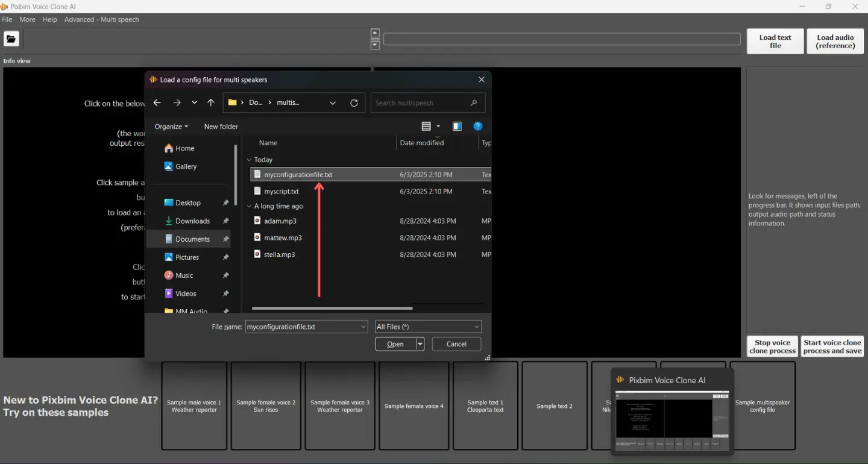
Task: Collapse the A long time ago group
Action: (249, 206)
